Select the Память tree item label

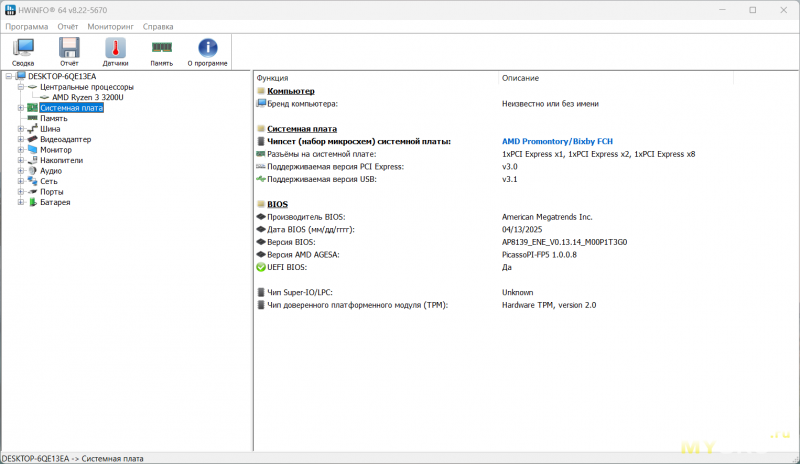pos(54,118)
